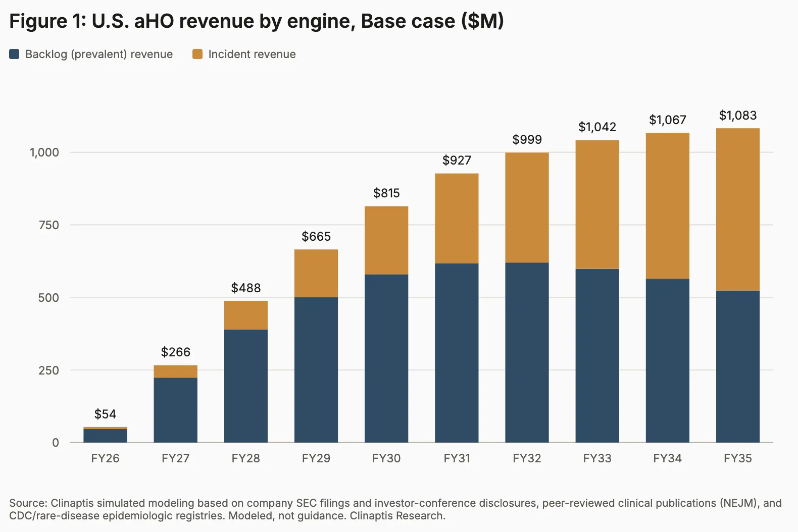Click the $1,083 value label
The image size is (798, 532).
(x=738, y=115)
